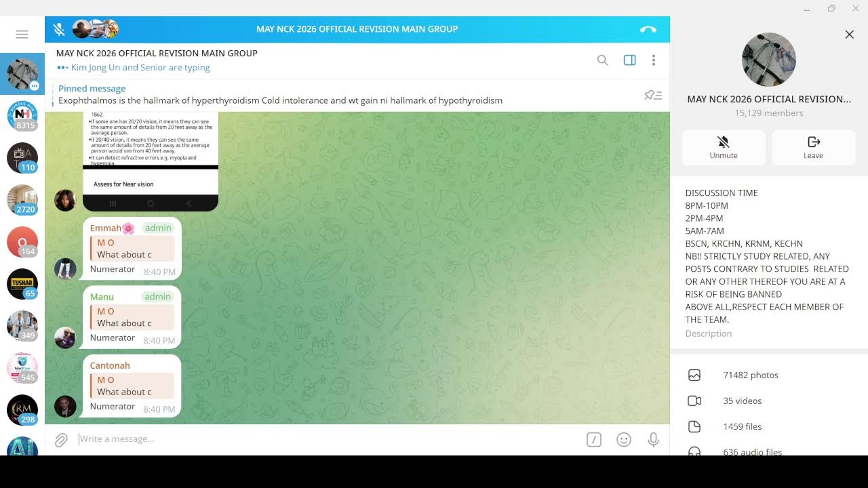This screenshot has height=488, width=868.
Task: Open the chat with 2720 unread messages
Action: (22, 199)
